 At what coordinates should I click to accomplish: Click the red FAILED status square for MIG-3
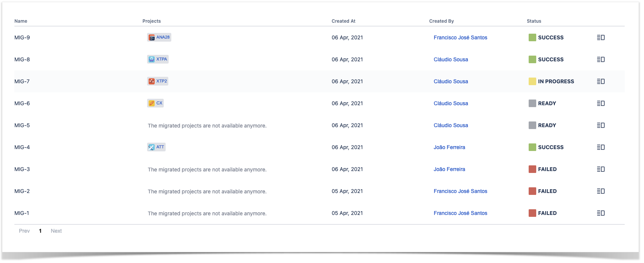tap(532, 169)
